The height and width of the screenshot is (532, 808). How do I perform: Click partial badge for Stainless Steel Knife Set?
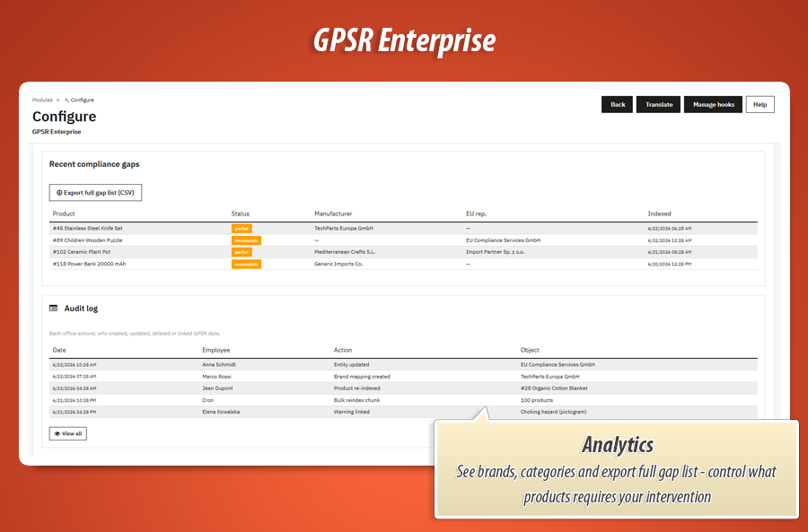(242, 228)
